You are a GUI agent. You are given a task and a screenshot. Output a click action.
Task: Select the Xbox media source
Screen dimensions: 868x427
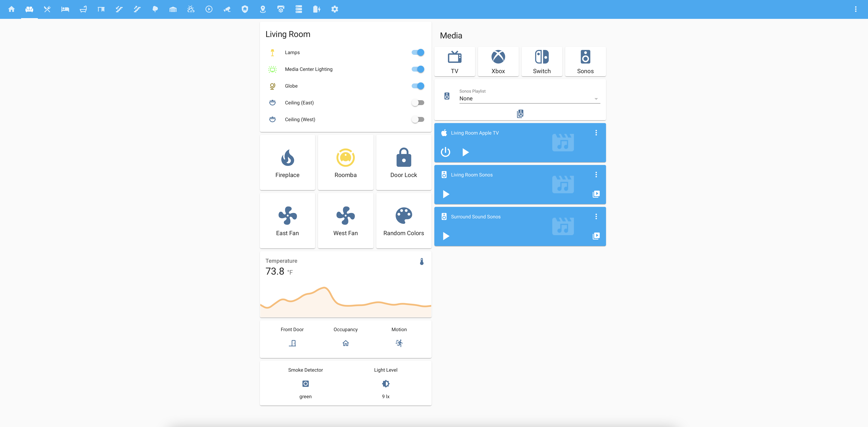[498, 61]
